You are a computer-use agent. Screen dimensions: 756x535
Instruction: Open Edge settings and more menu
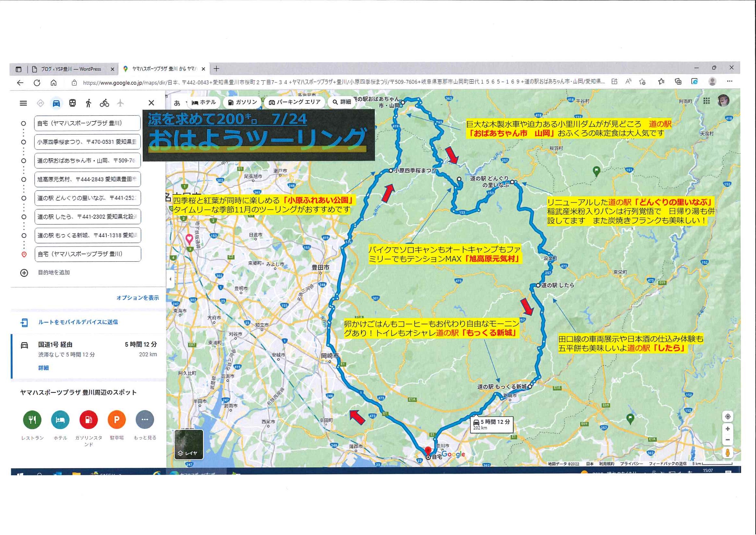(729, 81)
